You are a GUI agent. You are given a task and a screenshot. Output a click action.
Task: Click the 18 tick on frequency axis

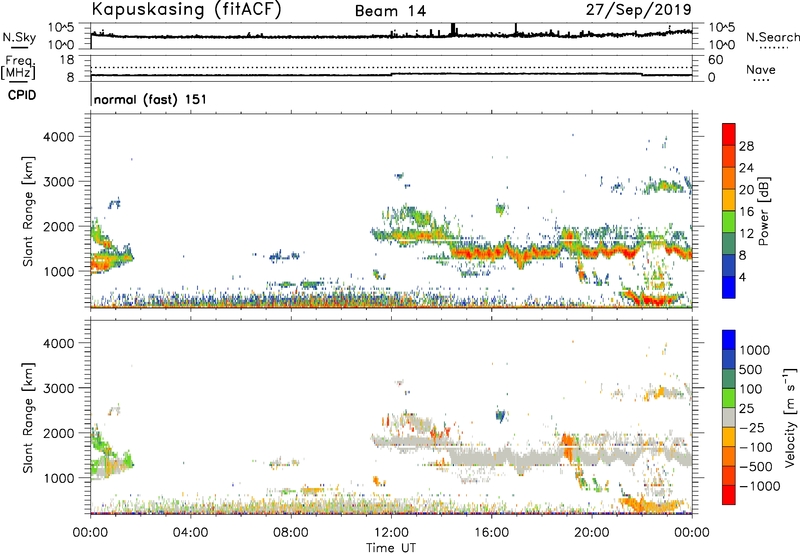67,60
